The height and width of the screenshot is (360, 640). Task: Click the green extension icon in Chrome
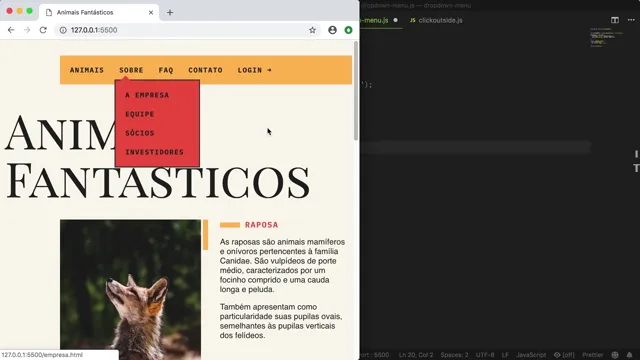(x=348, y=30)
